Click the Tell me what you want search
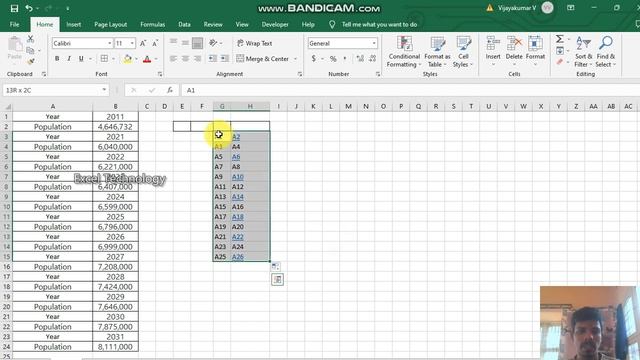The width and height of the screenshot is (640, 360). click(379, 24)
